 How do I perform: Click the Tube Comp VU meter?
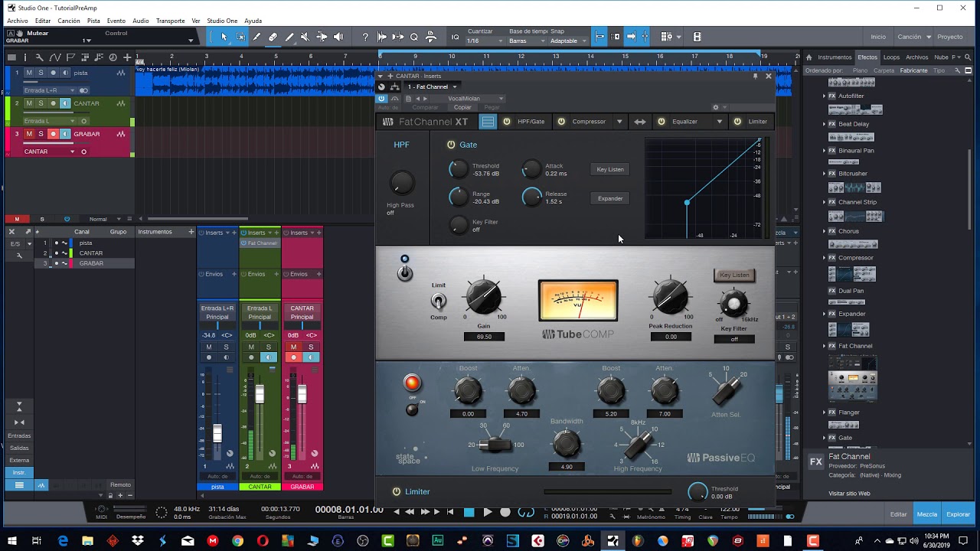[x=578, y=301]
